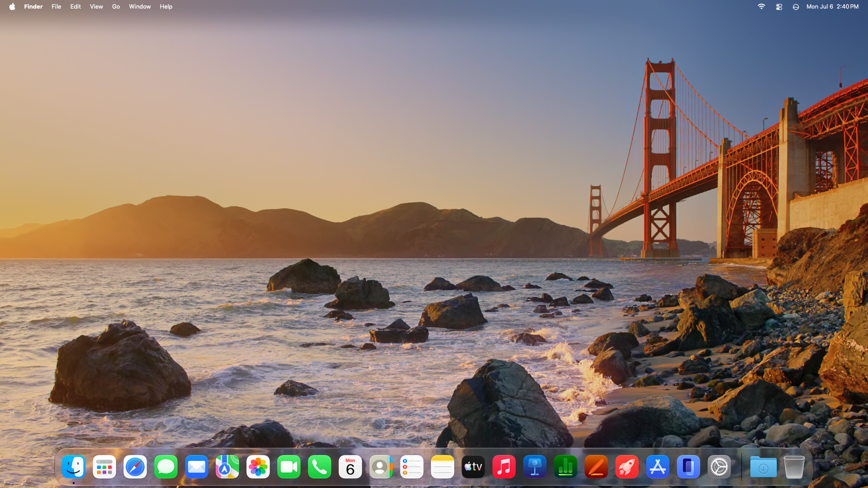Open System Settings gear icon

[x=719, y=467]
